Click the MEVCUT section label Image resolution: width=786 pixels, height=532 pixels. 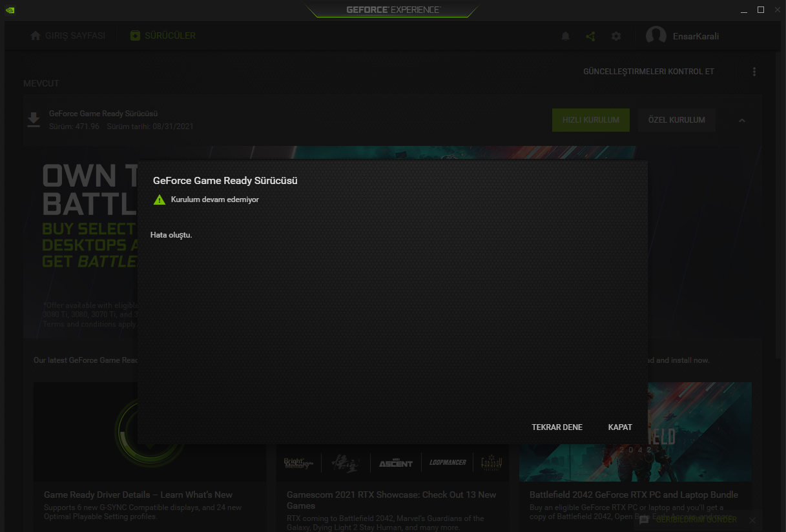point(41,84)
